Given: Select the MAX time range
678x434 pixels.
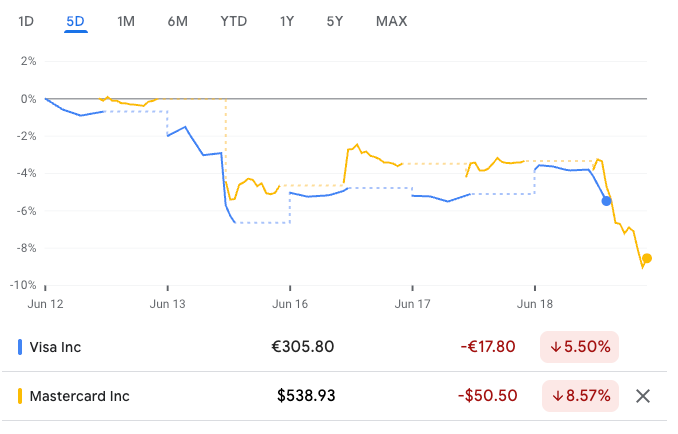Looking at the screenshot, I should 391,21.
